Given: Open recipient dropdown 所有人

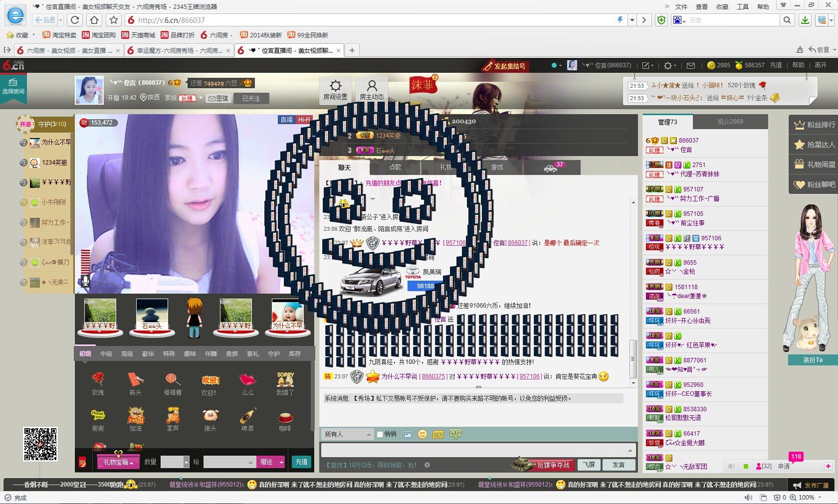Looking at the screenshot, I should coord(348,434).
